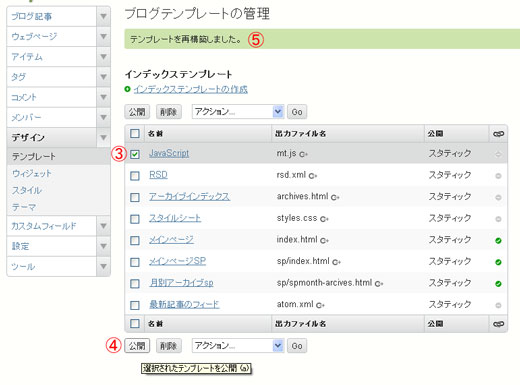Open the sp/index.html output file link icon
520x385 pixels.
(x=336, y=262)
